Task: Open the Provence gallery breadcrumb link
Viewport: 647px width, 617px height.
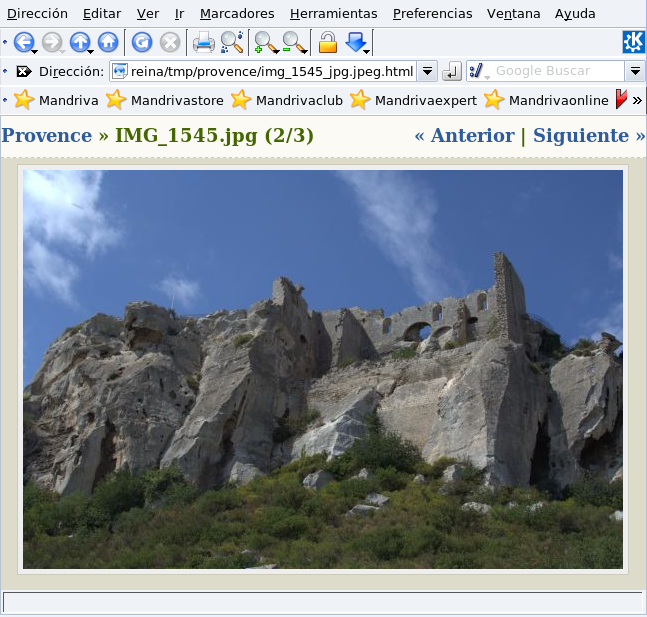Action: point(46,136)
